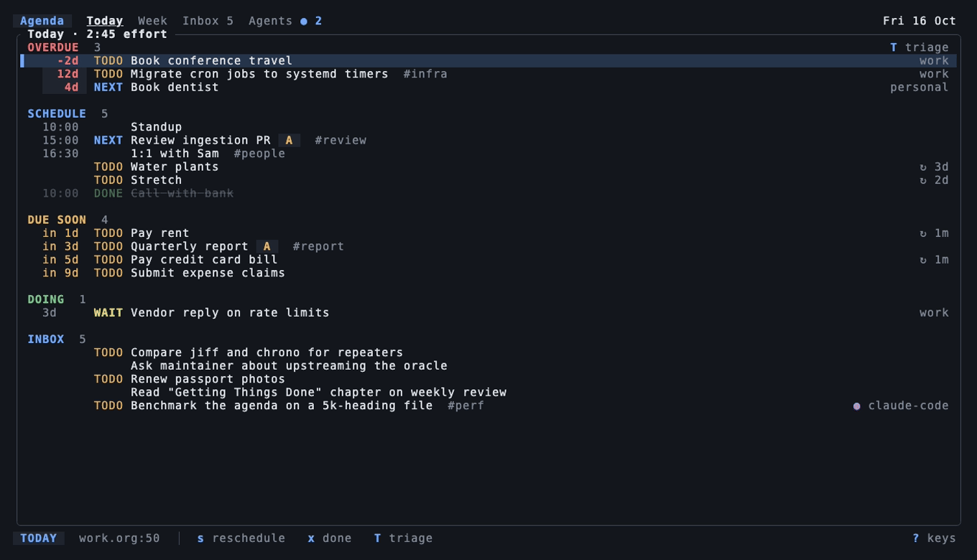The height and width of the screenshot is (560, 977).
Task: Click the Agenda label in header
Action: [42, 21]
